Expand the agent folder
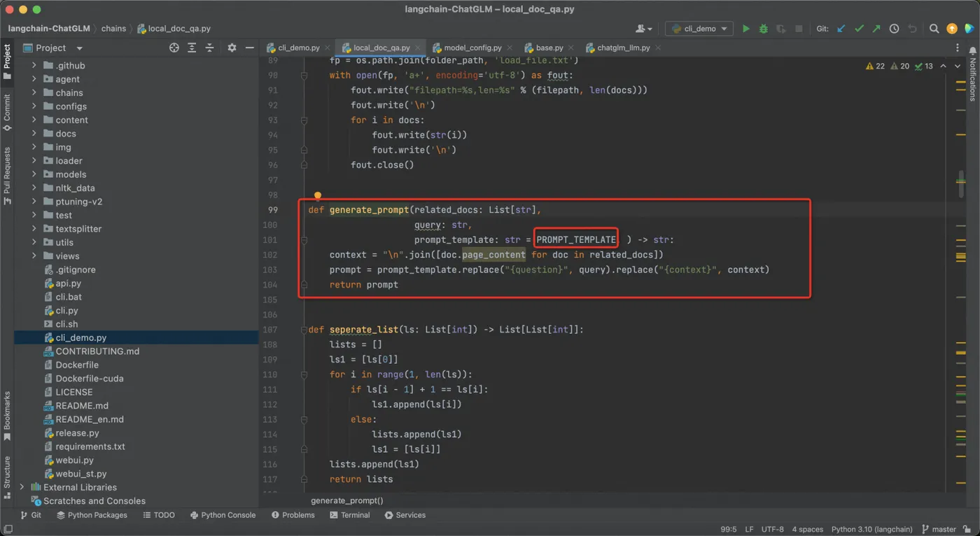This screenshot has height=536, width=980. tap(34, 79)
